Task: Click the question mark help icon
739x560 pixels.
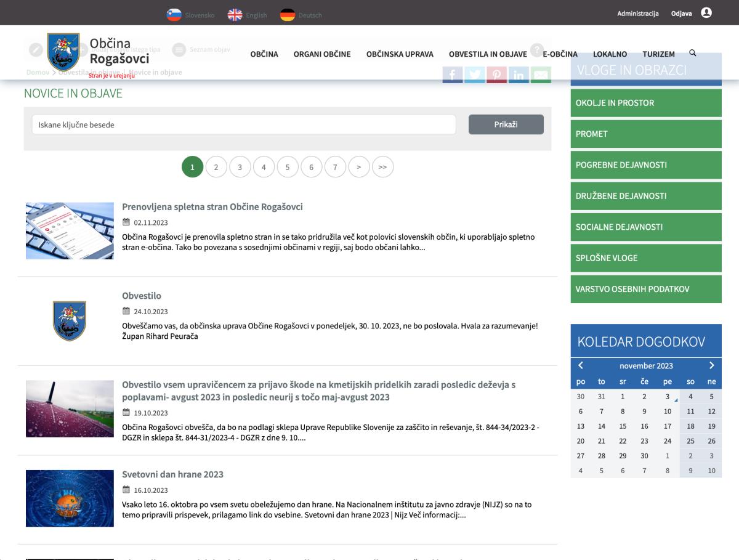Action: pyautogui.click(x=537, y=50)
